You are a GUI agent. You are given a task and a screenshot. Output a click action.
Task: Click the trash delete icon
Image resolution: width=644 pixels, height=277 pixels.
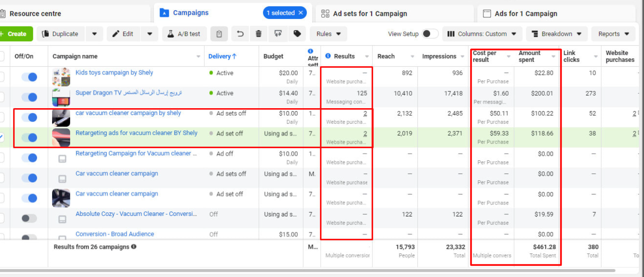[x=259, y=34]
